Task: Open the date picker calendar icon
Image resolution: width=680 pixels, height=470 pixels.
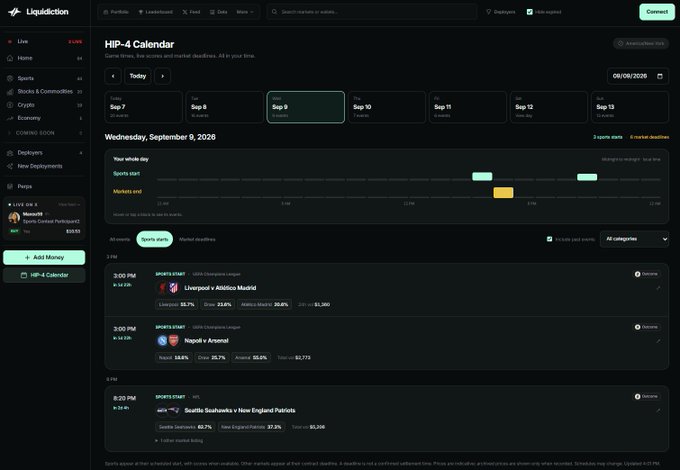Action: (x=660, y=76)
